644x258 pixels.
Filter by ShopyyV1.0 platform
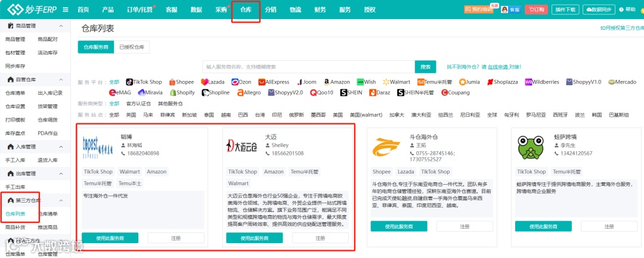584,82
